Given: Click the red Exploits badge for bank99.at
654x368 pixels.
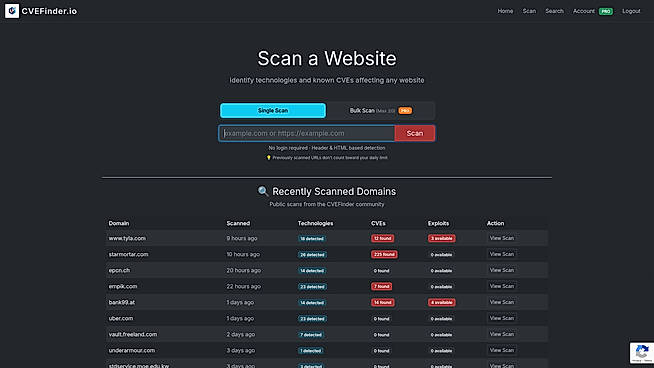Looking at the screenshot, I should [x=441, y=302].
